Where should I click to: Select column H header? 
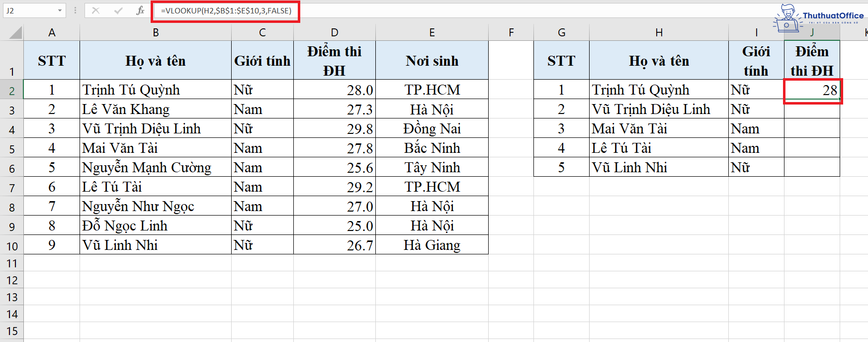(659, 33)
